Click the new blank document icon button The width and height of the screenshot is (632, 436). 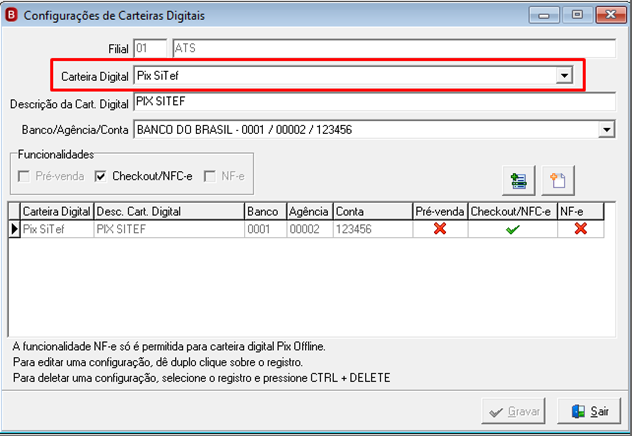pyautogui.click(x=558, y=181)
